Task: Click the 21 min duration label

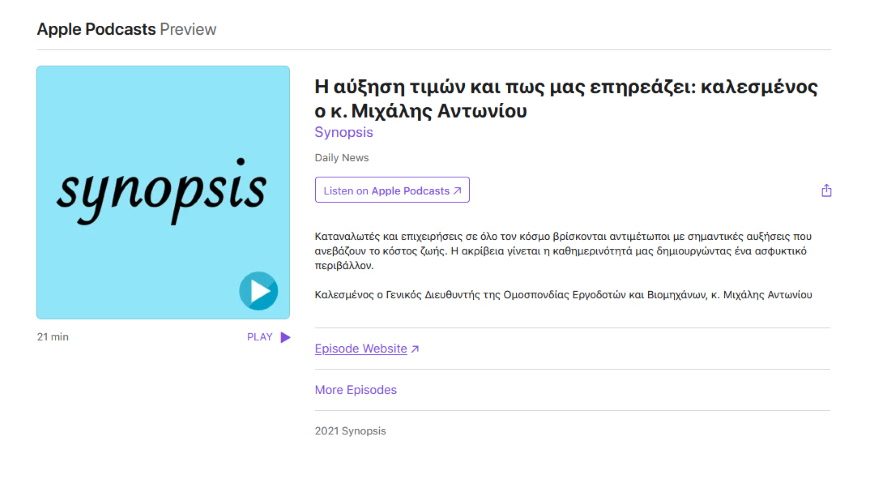Action: [52, 337]
